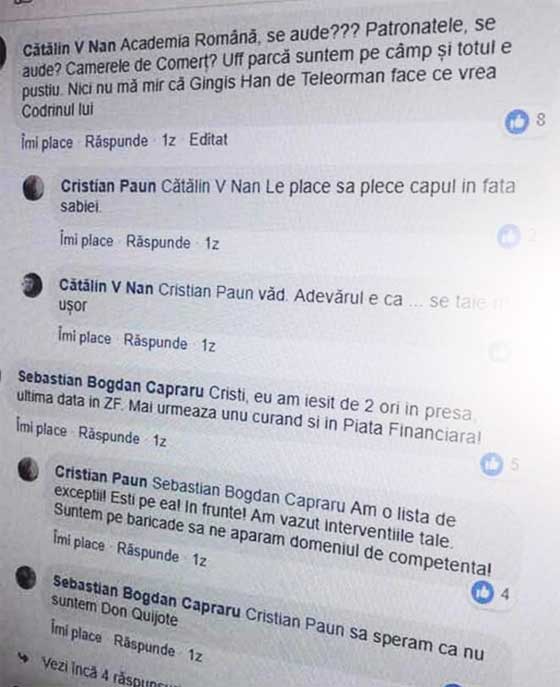Viewport: 560px width, 687px height.
Task: Open 1z timestamp on Academia Română comment
Action: 169,141
